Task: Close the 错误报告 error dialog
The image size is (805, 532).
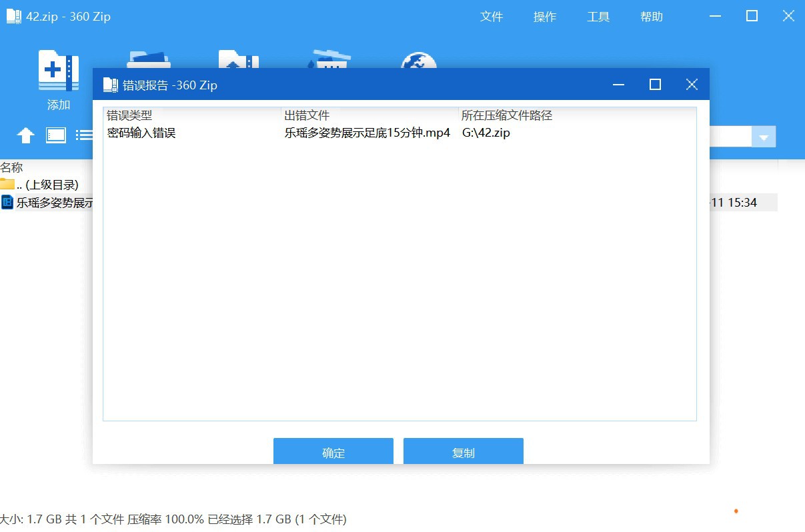Action: 692,85
